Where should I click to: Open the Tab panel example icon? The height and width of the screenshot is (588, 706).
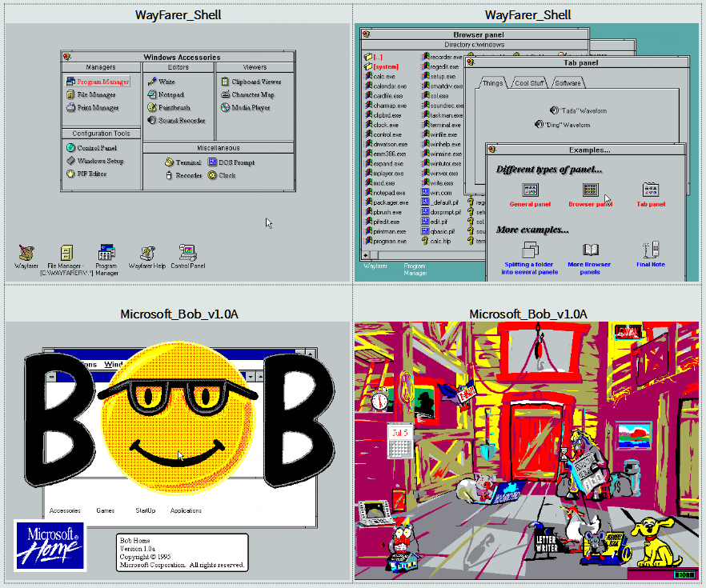651,195
